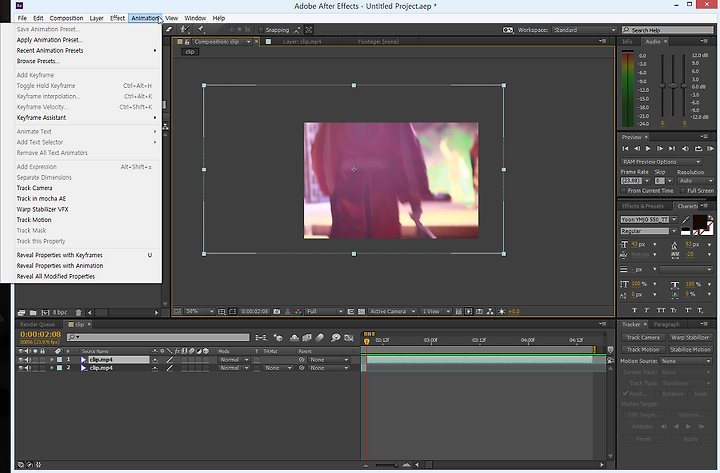
Task: Switch to the Render Queue tab
Action: pos(37,324)
